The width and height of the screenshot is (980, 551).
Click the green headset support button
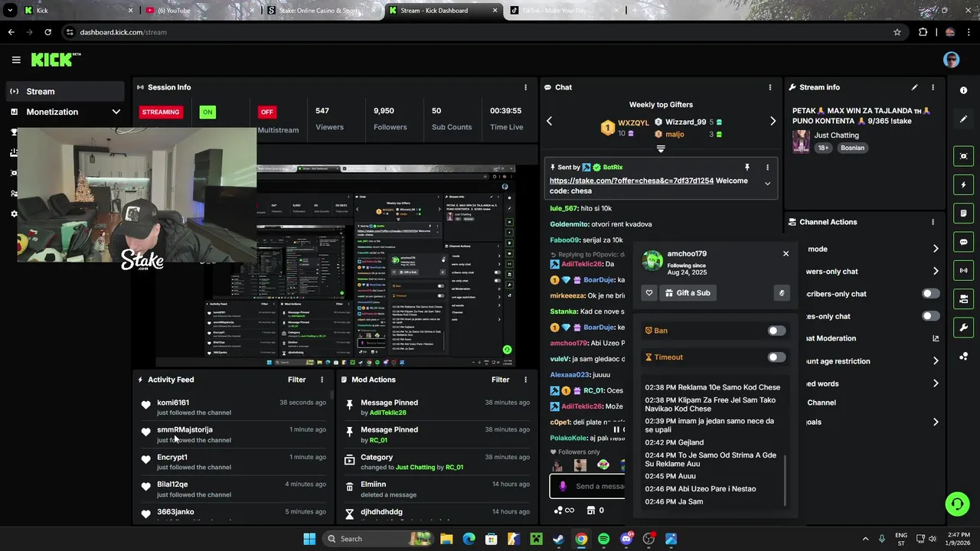[957, 504]
